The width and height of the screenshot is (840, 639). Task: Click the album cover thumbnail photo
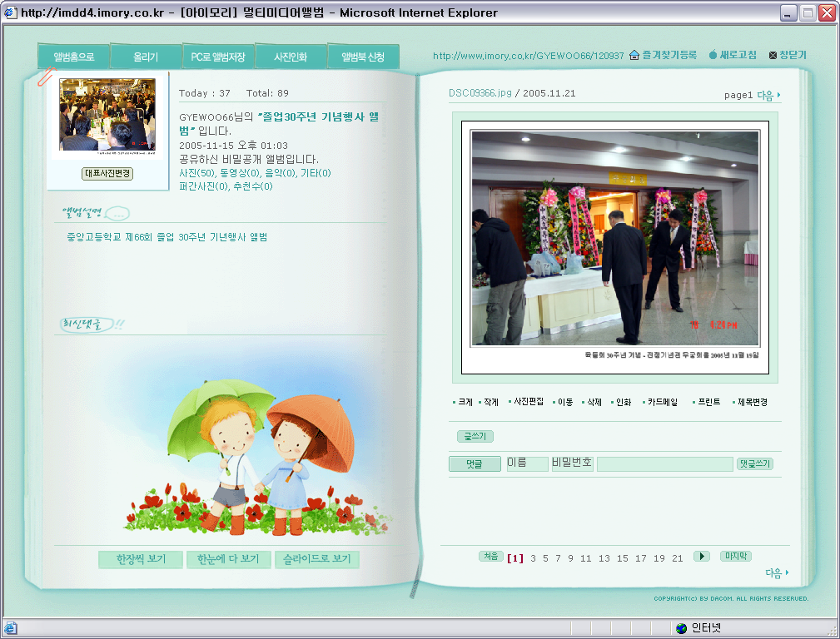coord(107,115)
